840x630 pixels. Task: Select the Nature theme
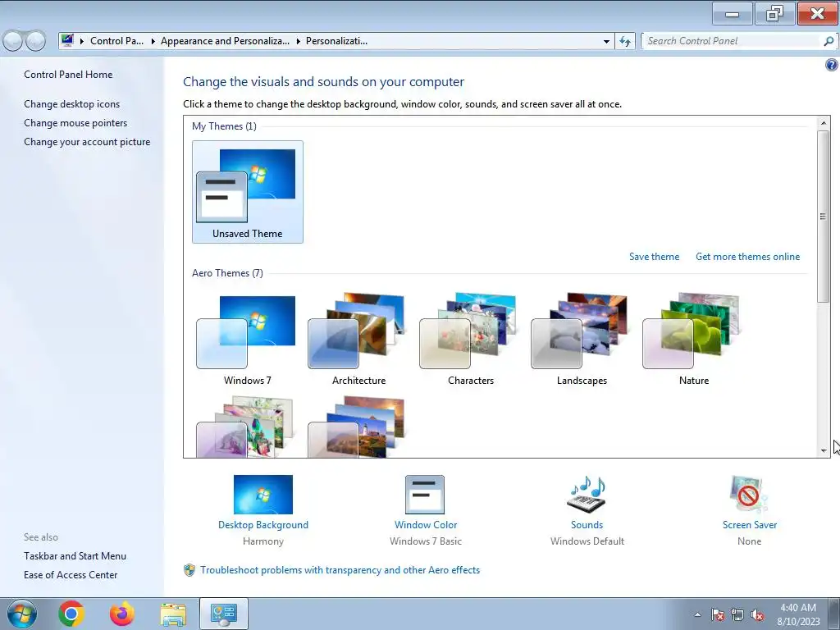pyautogui.click(x=694, y=340)
